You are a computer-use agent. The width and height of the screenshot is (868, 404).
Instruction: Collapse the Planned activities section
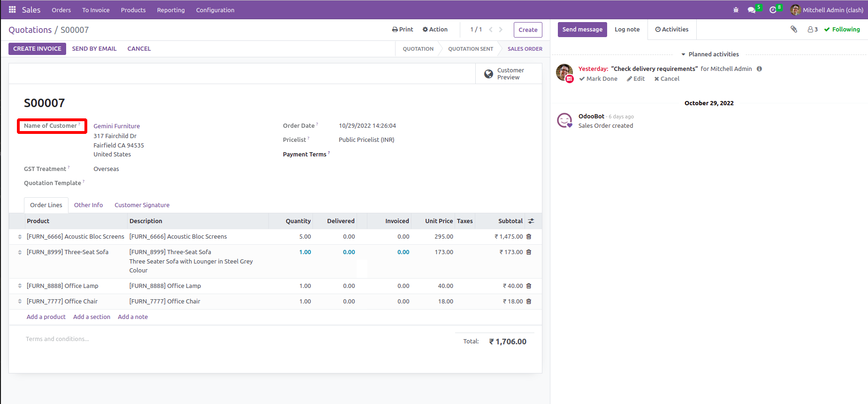(710, 54)
